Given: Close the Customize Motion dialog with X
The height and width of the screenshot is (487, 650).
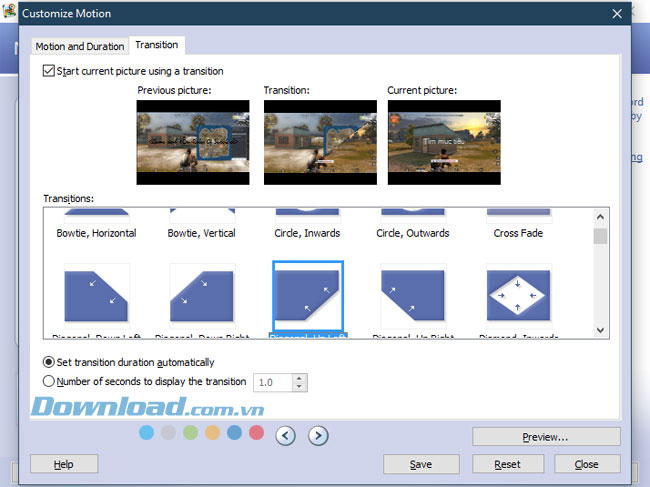Looking at the screenshot, I should pyautogui.click(x=617, y=14).
